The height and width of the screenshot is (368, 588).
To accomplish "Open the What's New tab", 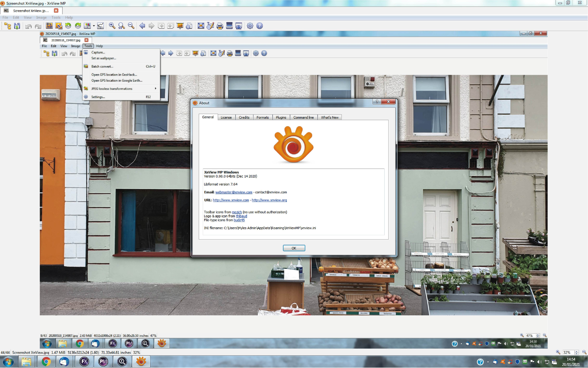I will pyautogui.click(x=329, y=117).
